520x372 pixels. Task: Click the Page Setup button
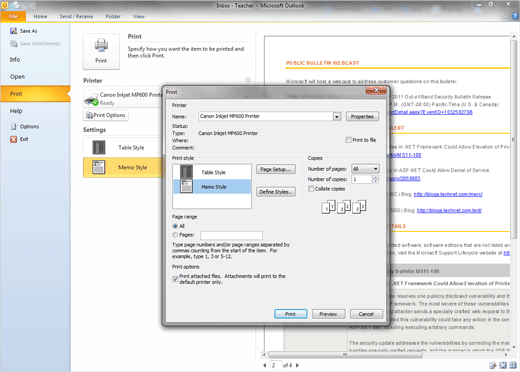click(276, 169)
